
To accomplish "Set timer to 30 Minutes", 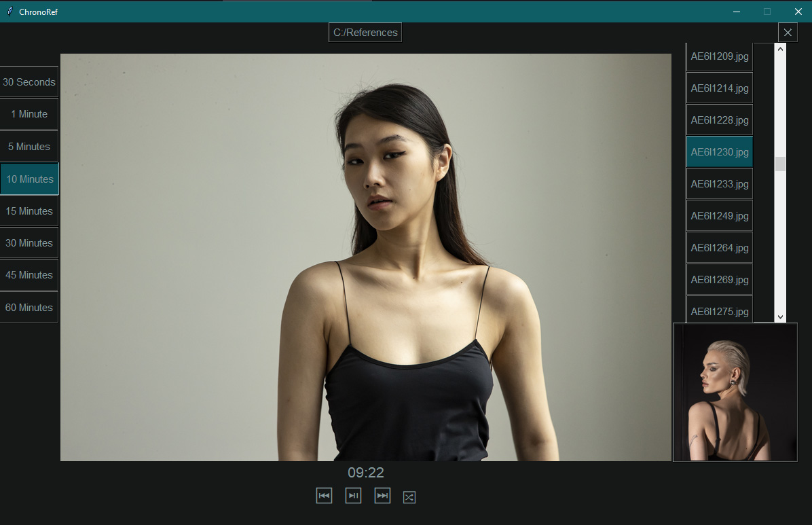I will [x=29, y=243].
